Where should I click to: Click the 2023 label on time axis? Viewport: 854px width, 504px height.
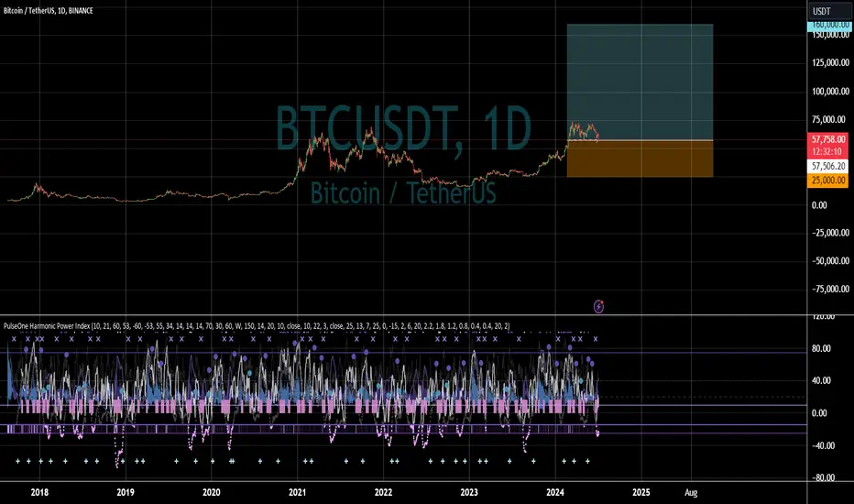point(469,493)
